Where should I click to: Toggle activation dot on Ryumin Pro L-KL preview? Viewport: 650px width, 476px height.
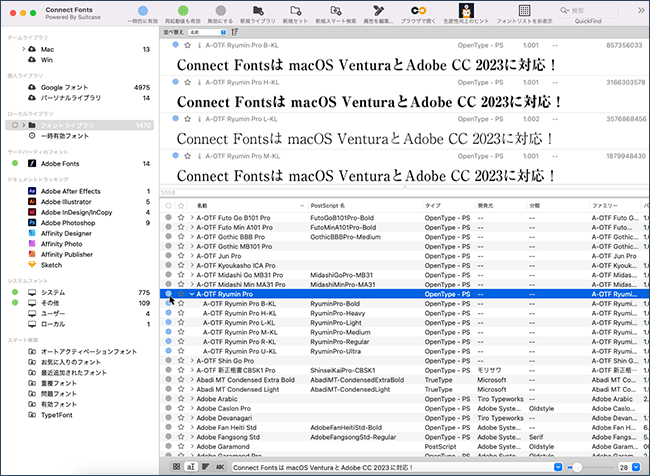175,119
